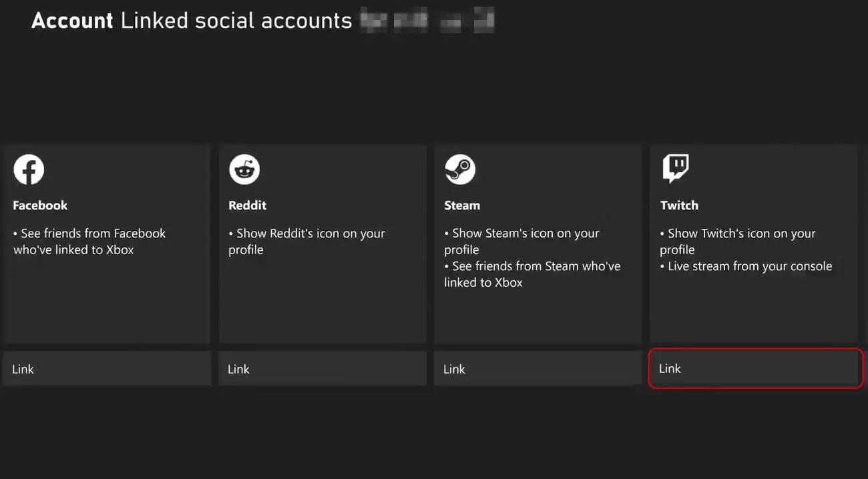The image size is (868, 479).
Task: Click the Steam logo icon
Action: tap(460, 169)
